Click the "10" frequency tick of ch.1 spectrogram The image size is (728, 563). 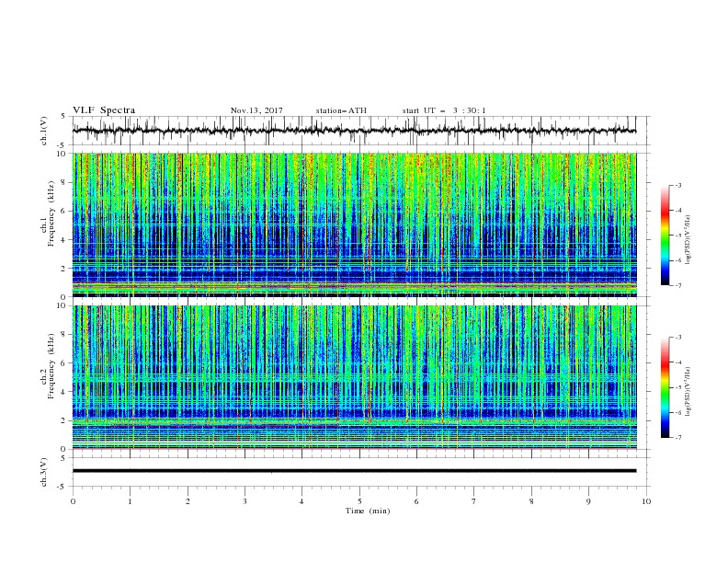tap(62, 154)
